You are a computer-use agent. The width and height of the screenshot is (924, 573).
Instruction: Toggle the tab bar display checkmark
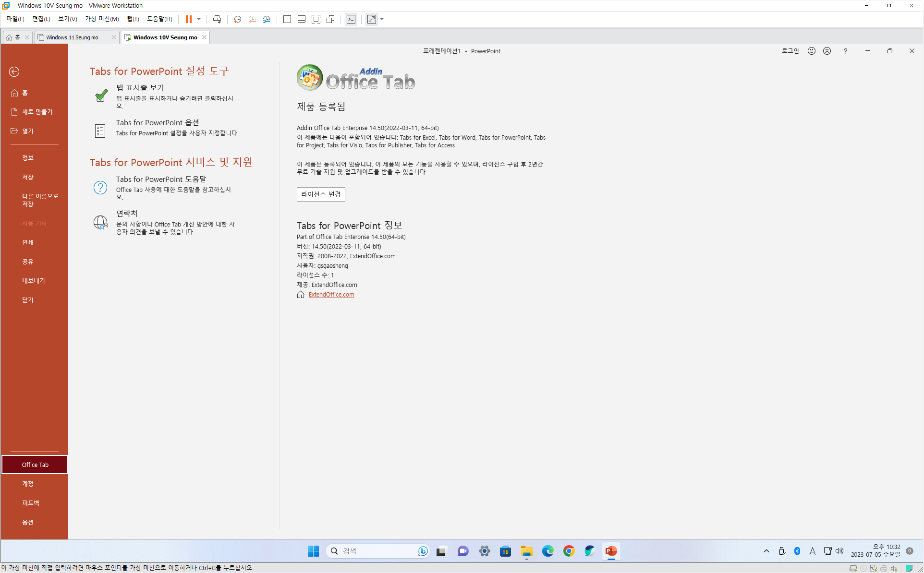click(x=101, y=95)
